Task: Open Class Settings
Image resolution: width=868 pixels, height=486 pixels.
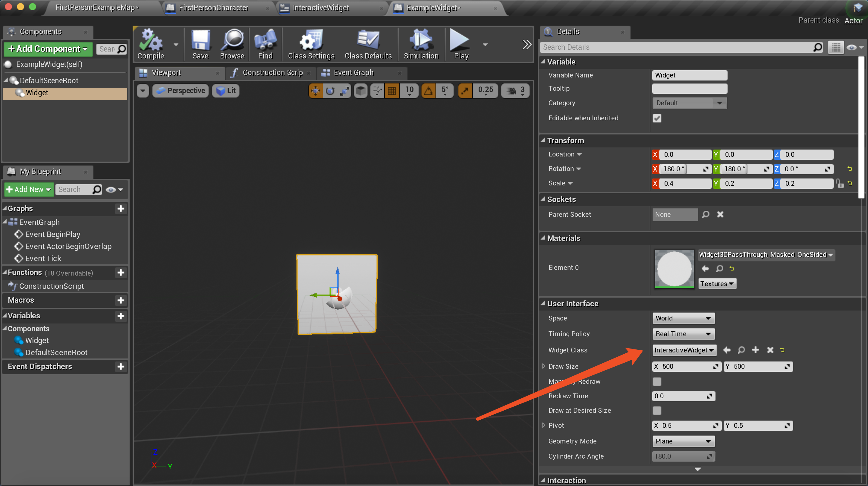Action: point(310,44)
